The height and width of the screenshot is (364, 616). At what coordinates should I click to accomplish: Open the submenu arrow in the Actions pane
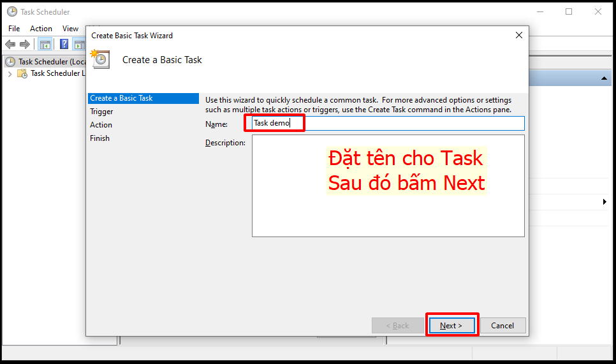click(604, 202)
